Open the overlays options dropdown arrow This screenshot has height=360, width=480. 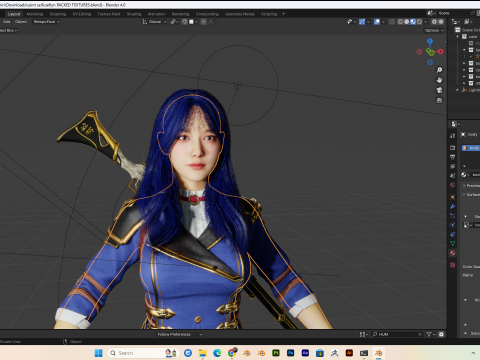383,22
